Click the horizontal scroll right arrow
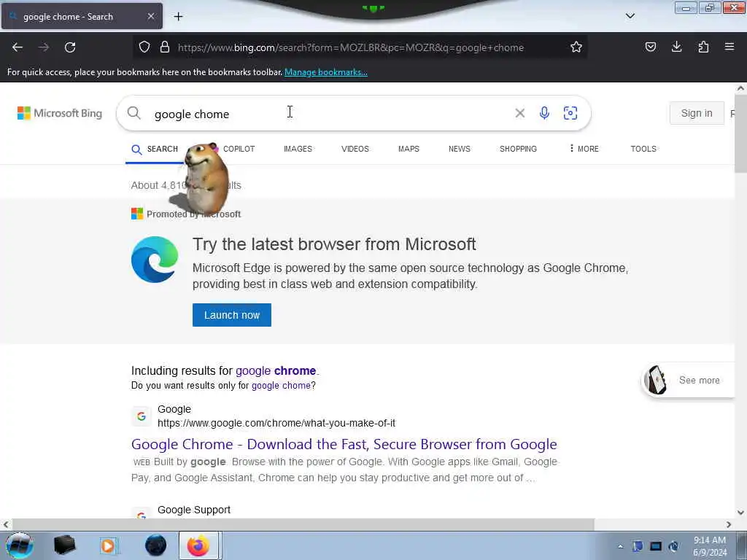This screenshot has width=747, height=560. pos(729,524)
